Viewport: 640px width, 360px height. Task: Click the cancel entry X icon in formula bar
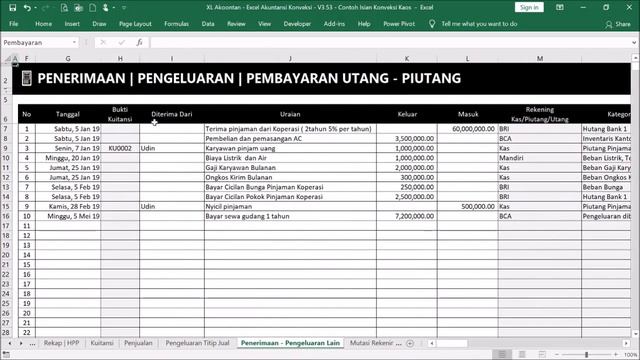click(x=103, y=42)
